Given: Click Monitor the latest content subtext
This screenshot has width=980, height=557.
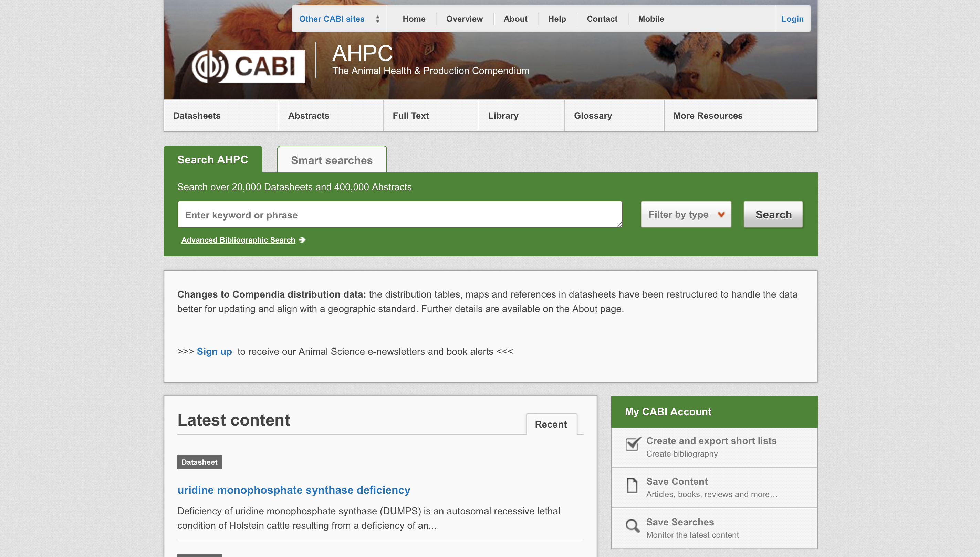Looking at the screenshot, I should pos(692,535).
